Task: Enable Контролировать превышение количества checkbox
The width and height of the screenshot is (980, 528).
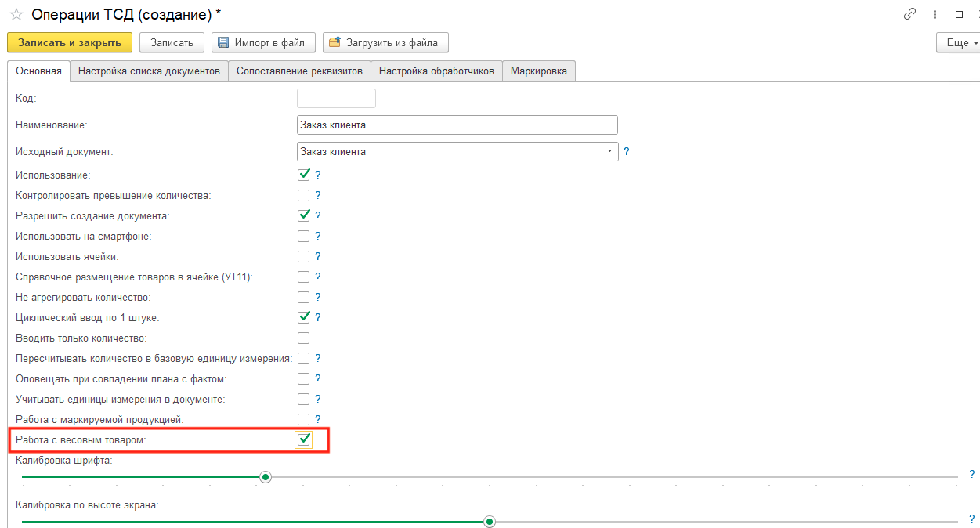Action: [x=304, y=195]
